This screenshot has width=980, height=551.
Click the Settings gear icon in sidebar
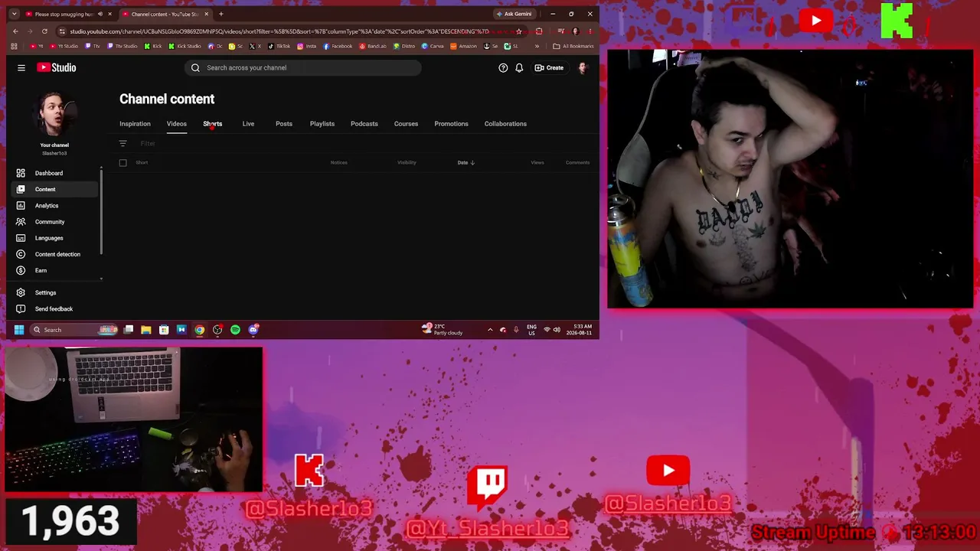[x=21, y=292]
